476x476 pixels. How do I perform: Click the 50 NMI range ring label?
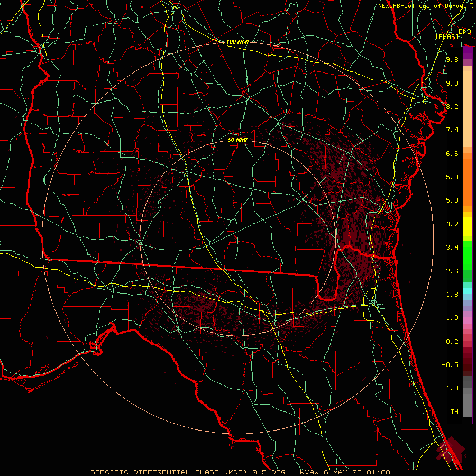click(237, 140)
